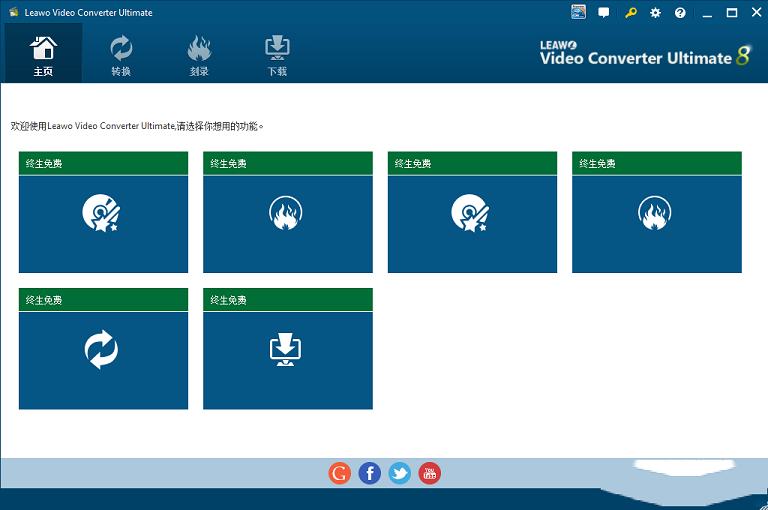Open the feedback speech bubble icon
Image resolution: width=768 pixels, height=510 pixels.
pyautogui.click(x=604, y=13)
